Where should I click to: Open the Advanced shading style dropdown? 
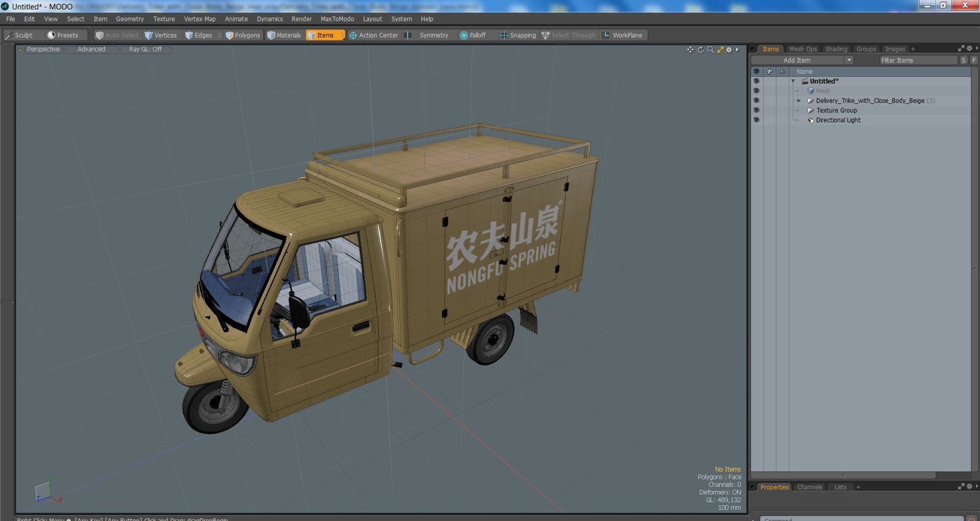click(x=91, y=49)
